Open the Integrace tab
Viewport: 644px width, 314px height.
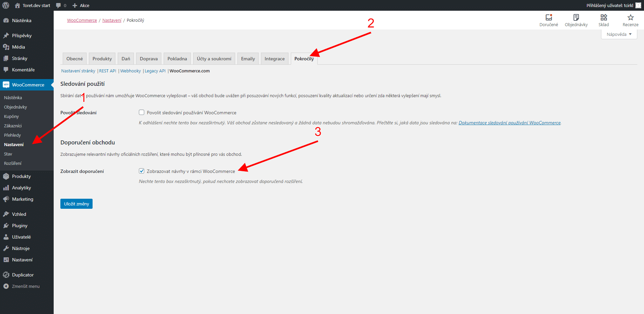tap(274, 59)
